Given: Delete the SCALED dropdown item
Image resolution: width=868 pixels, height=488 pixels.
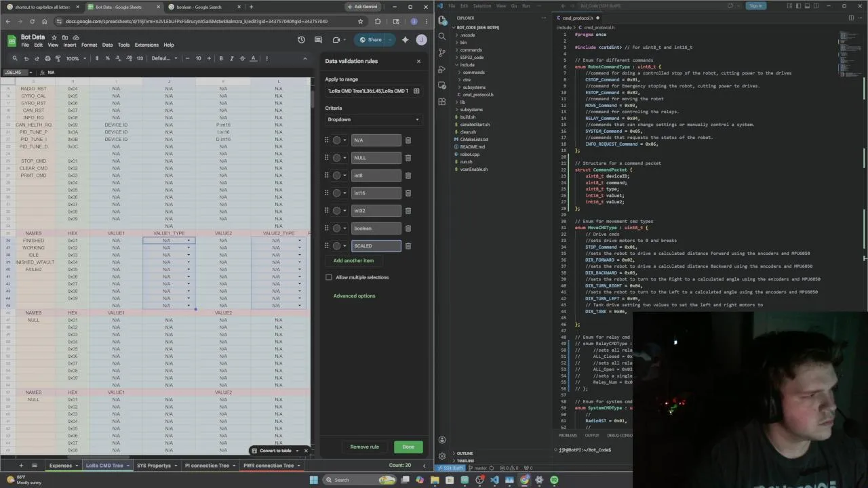Looking at the screenshot, I should click(x=408, y=246).
